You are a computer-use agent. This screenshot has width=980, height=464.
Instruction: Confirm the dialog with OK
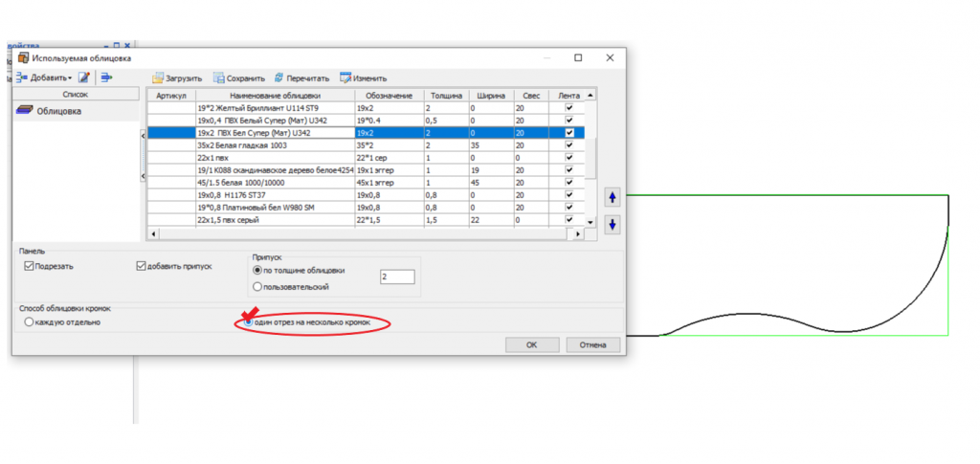click(x=531, y=344)
